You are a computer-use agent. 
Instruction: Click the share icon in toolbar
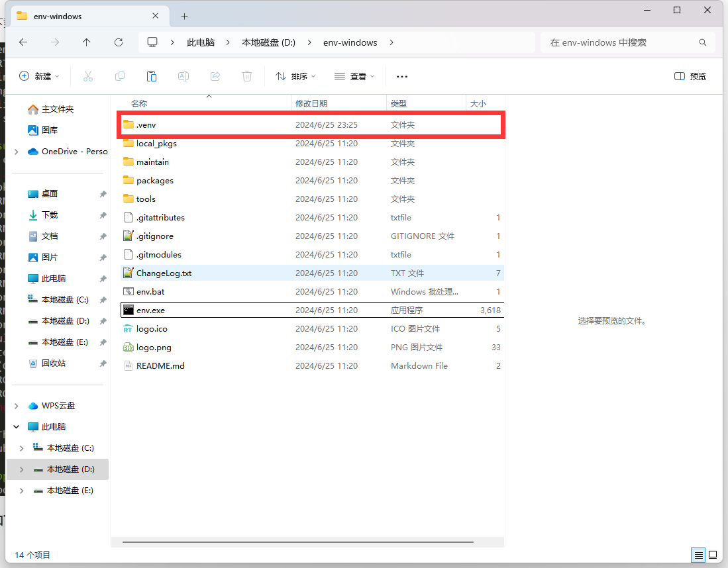(x=215, y=76)
